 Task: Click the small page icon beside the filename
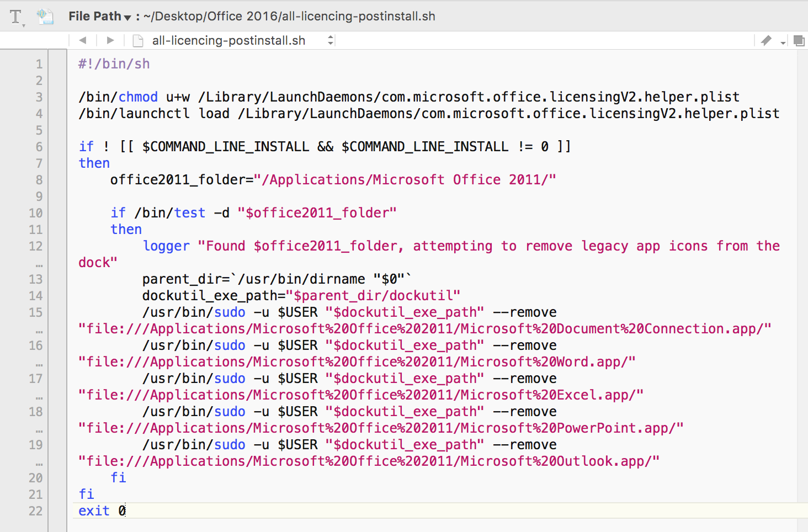point(138,40)
